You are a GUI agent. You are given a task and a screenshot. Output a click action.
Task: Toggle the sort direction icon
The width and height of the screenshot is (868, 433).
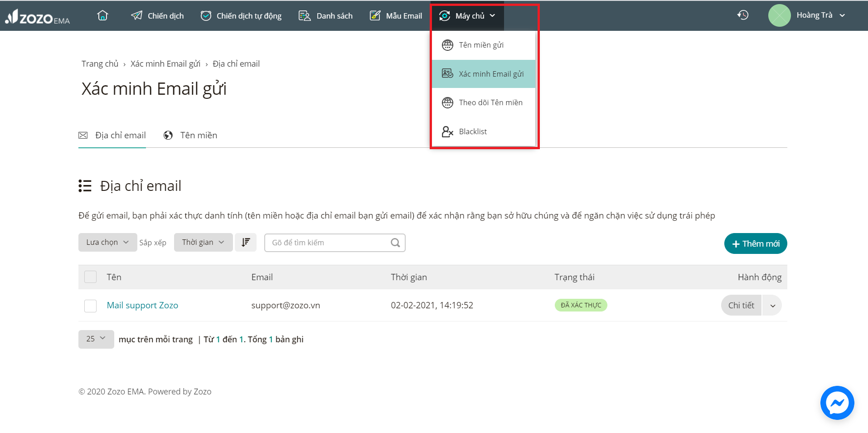(x=246, y=243)
